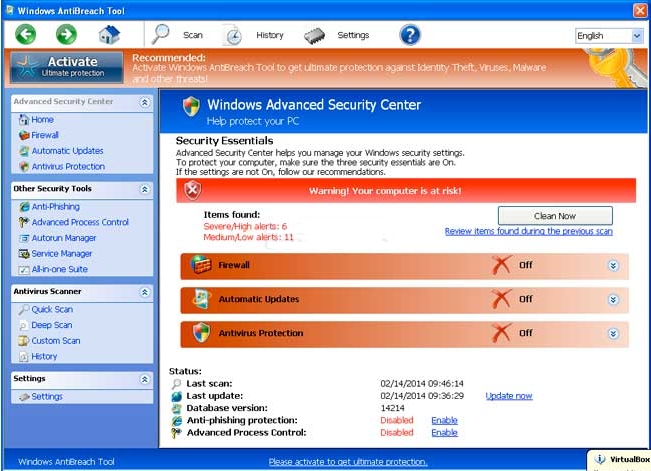Viewport: 651px width, 471px height.
Task: Click the All-in-one Suite sidebar icon
Action: (24, 270)
